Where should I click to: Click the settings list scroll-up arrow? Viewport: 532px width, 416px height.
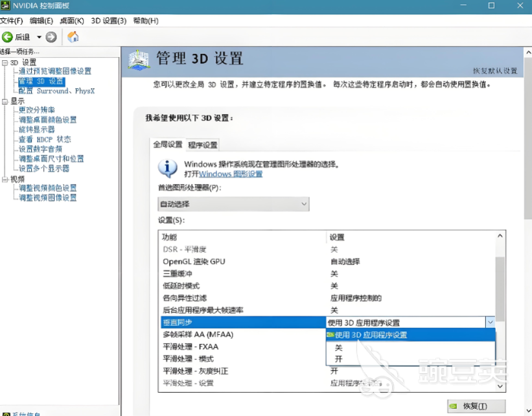[500, 236]
